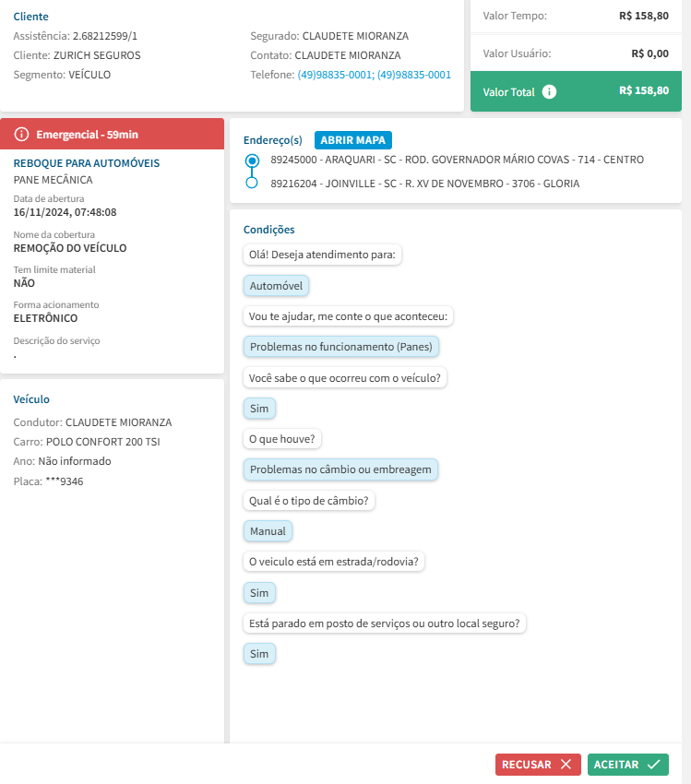Click the 'Olá! Deseja atendimento para:' message
The height and width of the screenshot is (784, 691).
[322, 255]
